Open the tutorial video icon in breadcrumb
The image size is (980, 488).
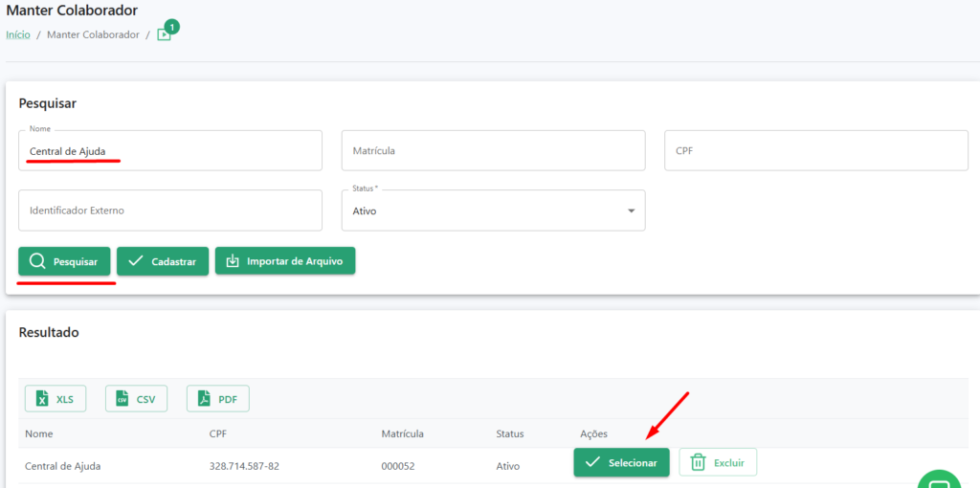(165, 35)
